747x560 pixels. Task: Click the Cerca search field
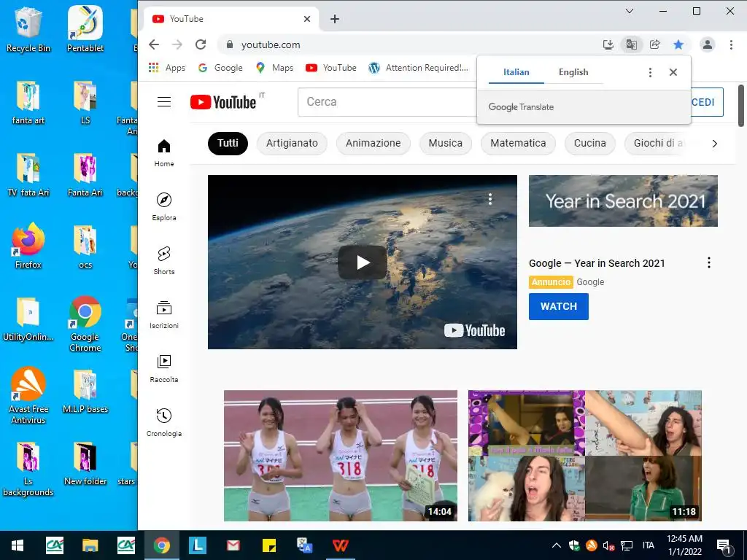click(387, 102)
